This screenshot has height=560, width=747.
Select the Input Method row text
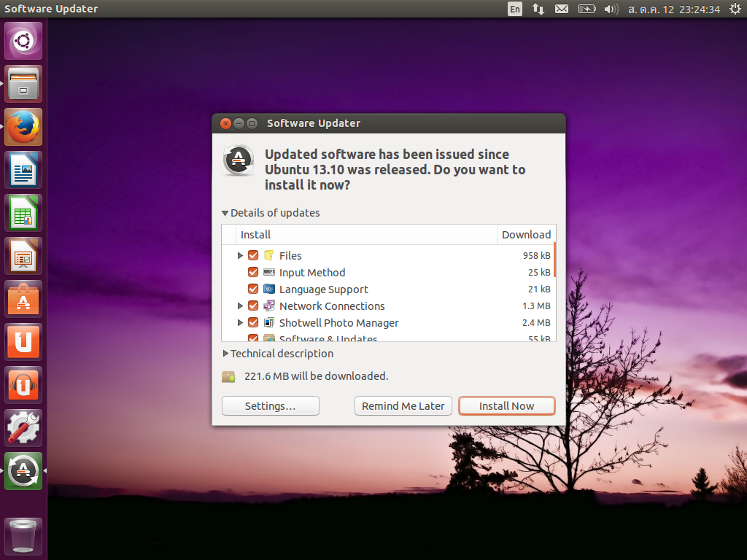[312, 273]
